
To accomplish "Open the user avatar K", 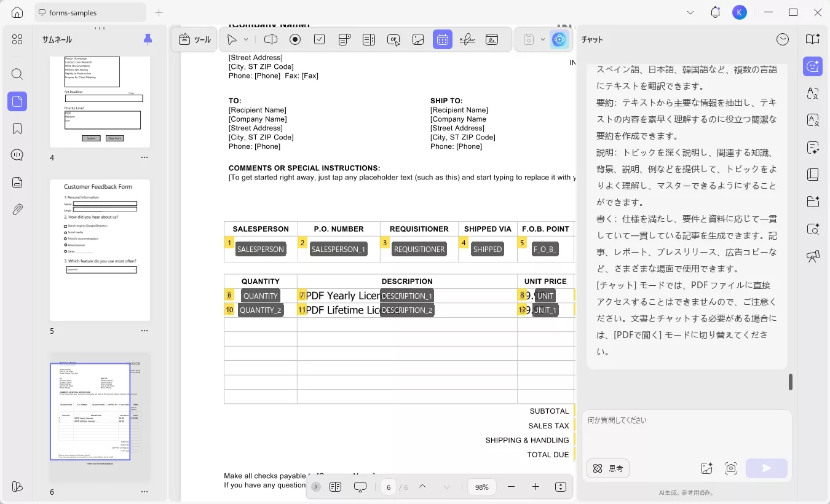I will (740, 12).
